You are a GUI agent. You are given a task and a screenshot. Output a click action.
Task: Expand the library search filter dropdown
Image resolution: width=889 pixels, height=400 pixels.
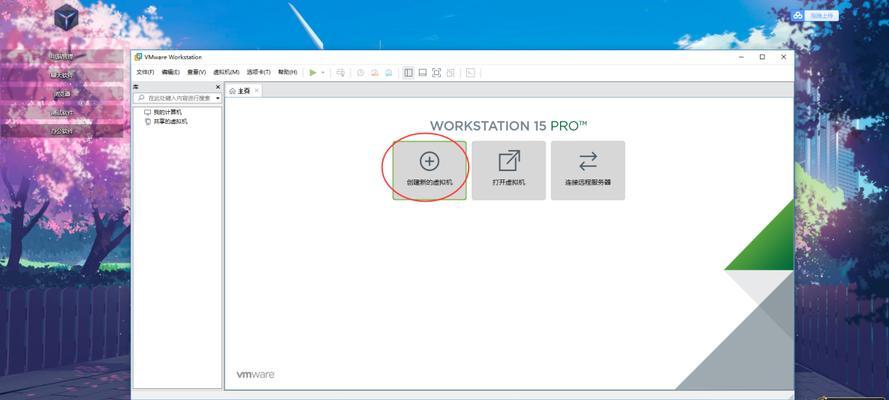(x=218, y=98)
